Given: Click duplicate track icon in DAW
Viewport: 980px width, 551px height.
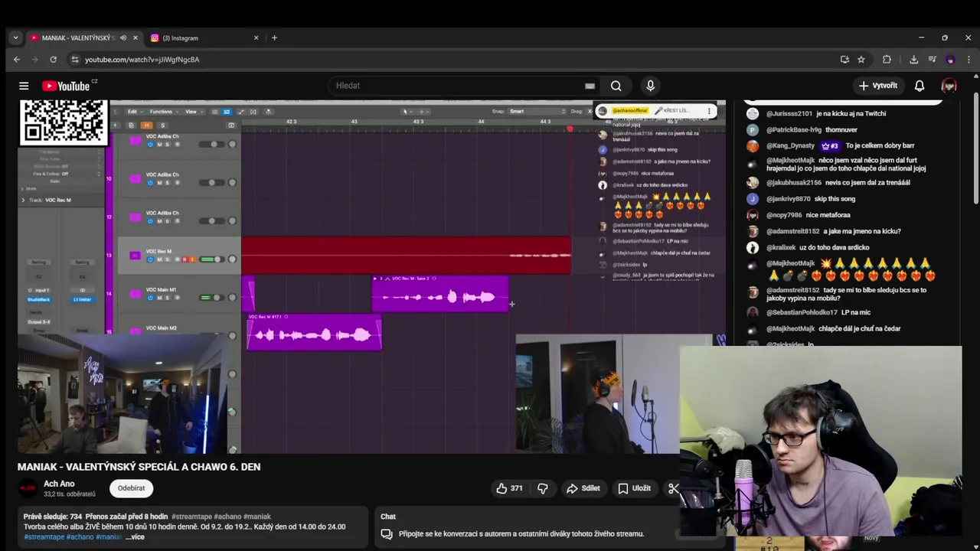Looking at the screenshot, I should pyautogui.click(x=131, y=125).
